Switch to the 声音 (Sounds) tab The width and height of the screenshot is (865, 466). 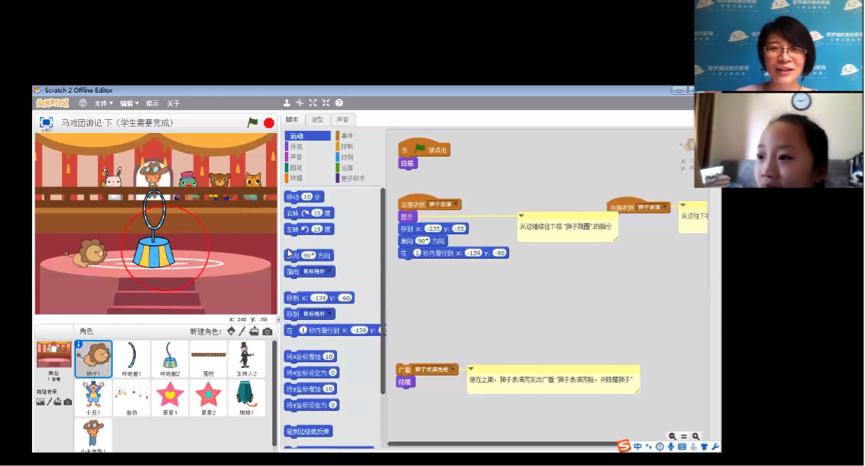tap(343, 120)
